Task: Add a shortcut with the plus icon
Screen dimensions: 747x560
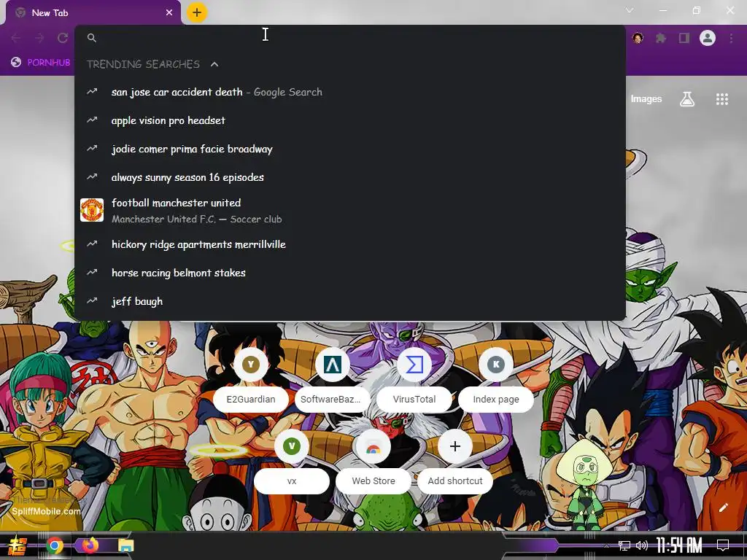Action: pyautogui.click(x=455, y=446)
